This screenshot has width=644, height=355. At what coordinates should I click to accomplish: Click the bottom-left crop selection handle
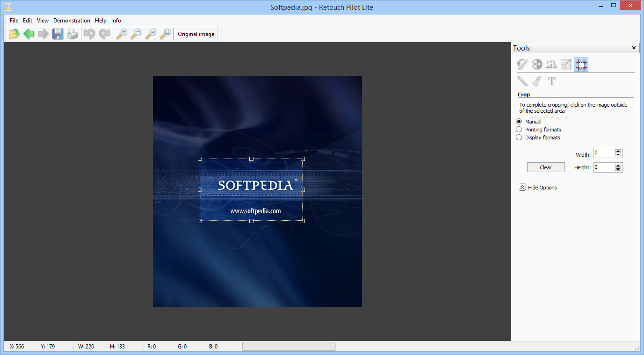click(x=200, y=221)
